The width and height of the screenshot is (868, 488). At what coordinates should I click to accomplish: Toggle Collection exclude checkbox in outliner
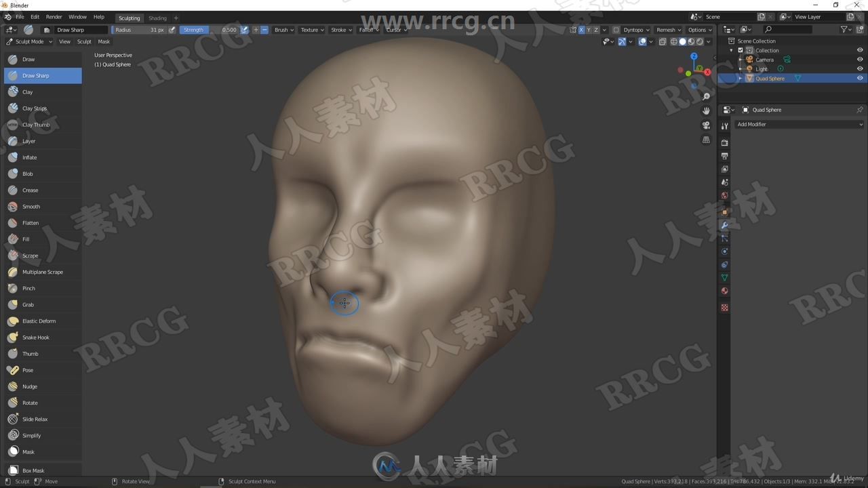pos(741,50)
